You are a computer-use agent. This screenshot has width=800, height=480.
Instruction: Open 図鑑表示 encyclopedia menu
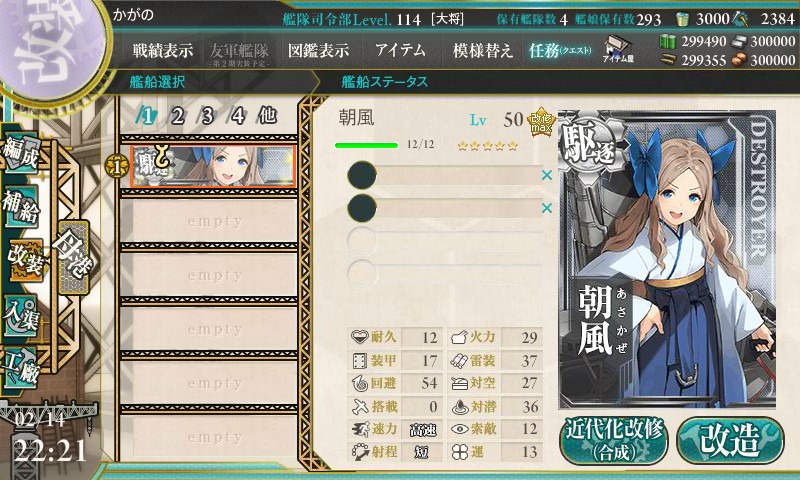[x=319, y=50]
